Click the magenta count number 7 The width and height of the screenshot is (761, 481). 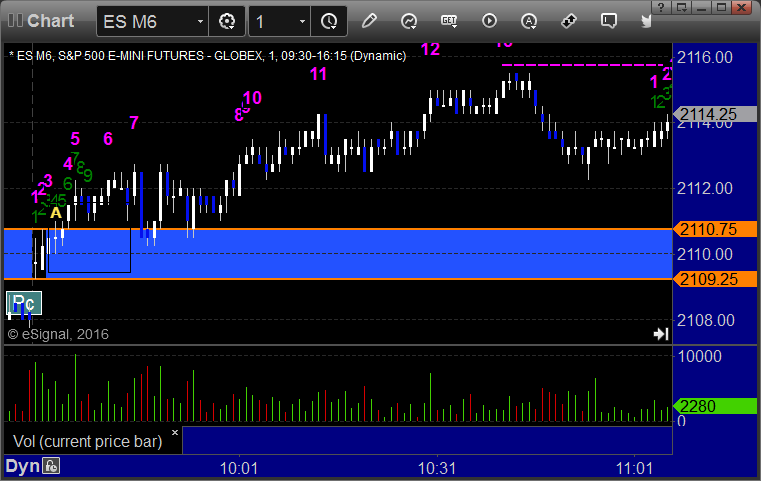[134, 122]
